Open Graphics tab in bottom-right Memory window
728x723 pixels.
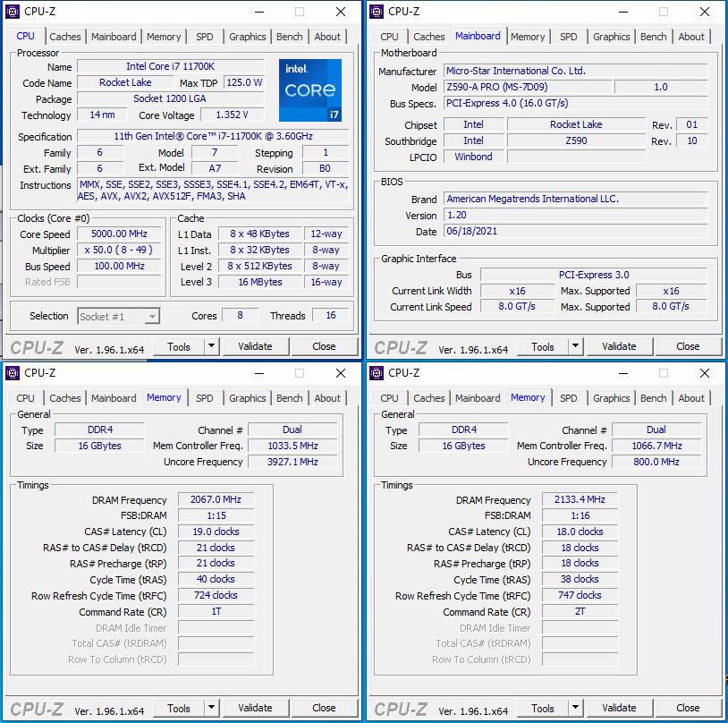(612, 398)
